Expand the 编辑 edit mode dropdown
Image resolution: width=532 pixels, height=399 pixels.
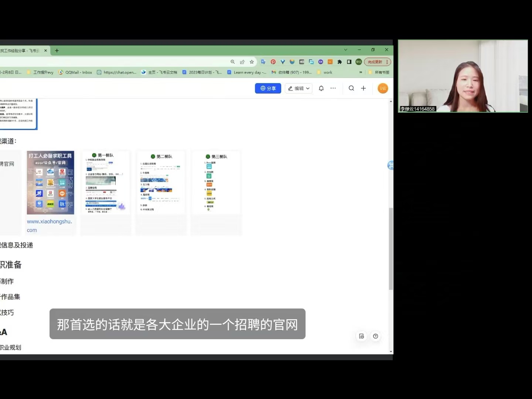(299, 88)
